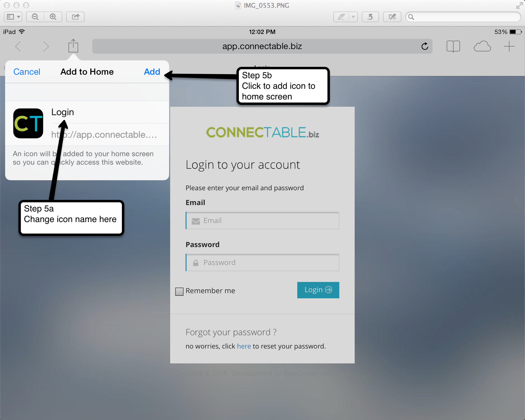This screenshot has width=525, height=420.
Task: Click the forward navigation arrow icon
Action: (45, 46)
